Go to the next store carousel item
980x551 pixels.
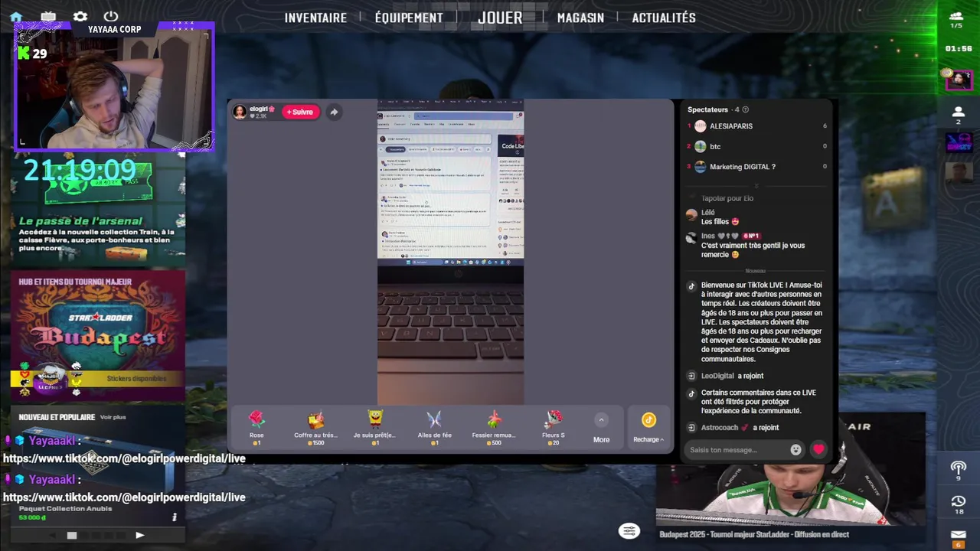pyautogui.click(x=139, y=536)
